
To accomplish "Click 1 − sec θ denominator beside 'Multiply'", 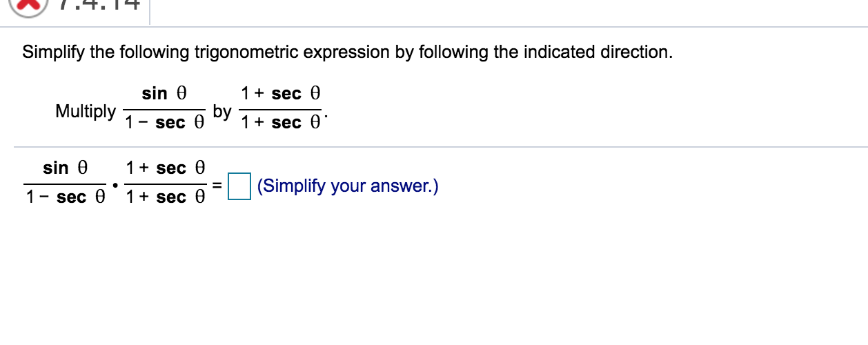I will click(x=164, y=123).
